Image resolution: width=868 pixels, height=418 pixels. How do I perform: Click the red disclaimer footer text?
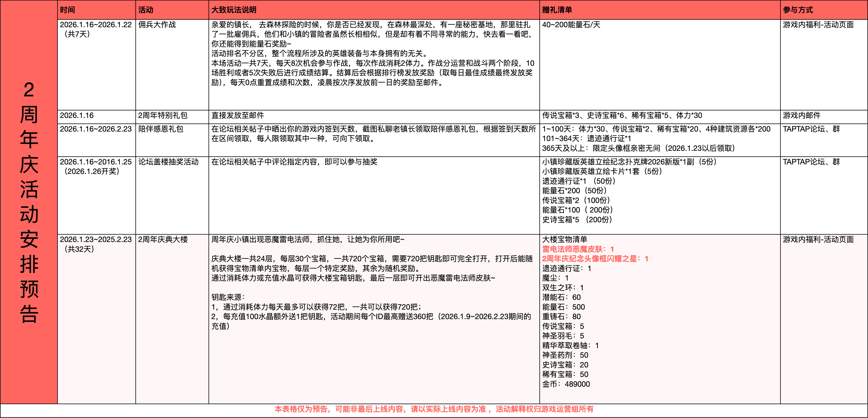click(434, 409)
